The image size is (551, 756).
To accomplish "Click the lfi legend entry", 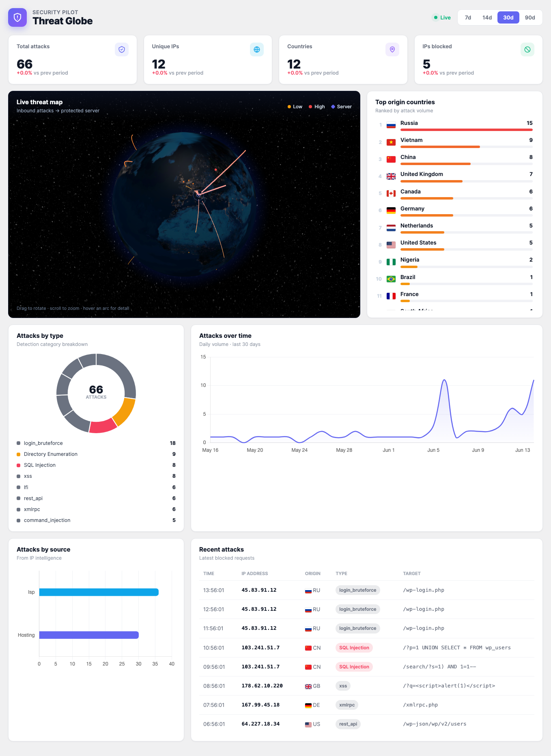I will 96,487.
